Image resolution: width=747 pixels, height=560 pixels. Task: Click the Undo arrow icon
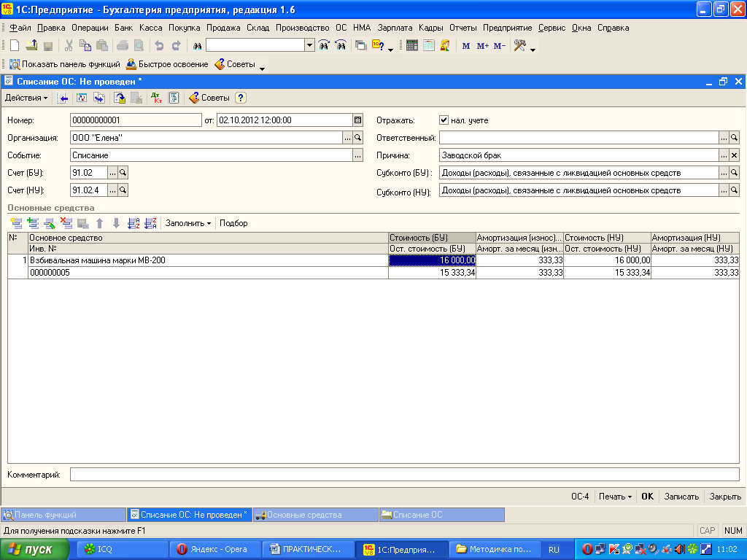[x=159, y=46]
